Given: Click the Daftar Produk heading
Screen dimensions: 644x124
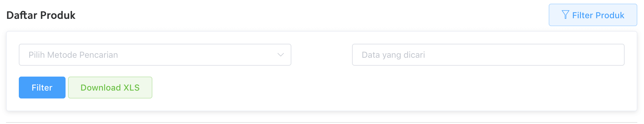Looking at the screenshot, I should (41, 15).
